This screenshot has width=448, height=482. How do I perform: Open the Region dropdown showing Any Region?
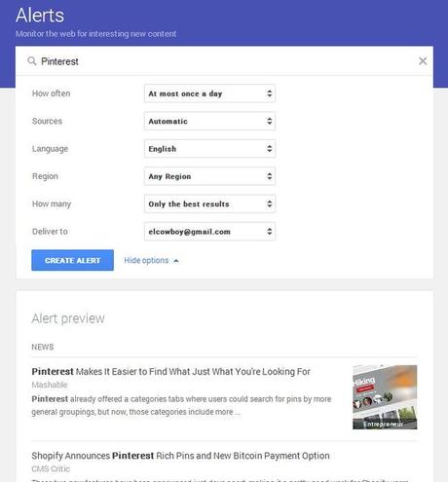(x=209, y=176)
